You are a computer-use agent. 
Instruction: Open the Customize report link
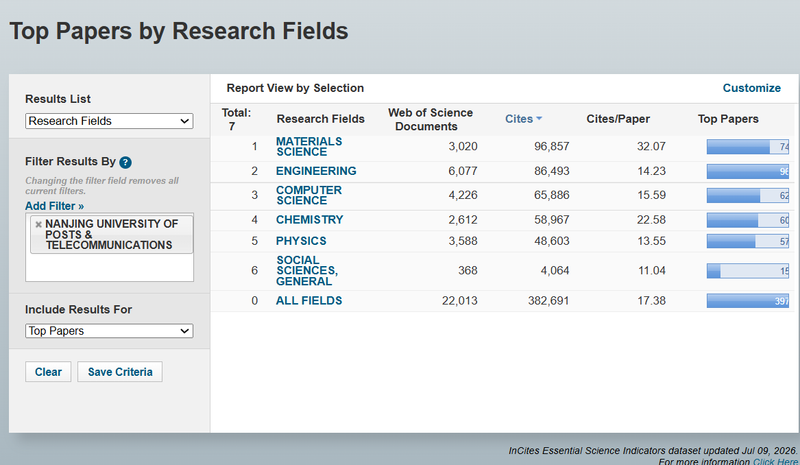[x=752, y=88]
